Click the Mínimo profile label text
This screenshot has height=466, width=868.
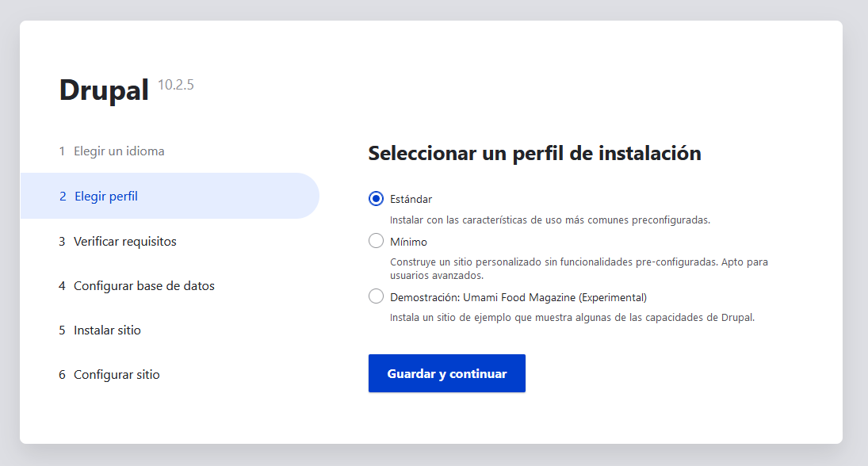409,241
